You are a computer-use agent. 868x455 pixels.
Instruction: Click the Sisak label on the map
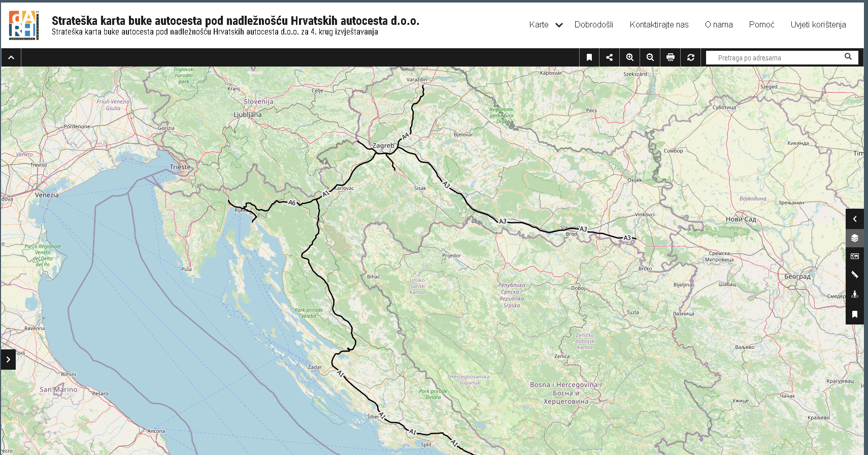(x=420, y=188)
